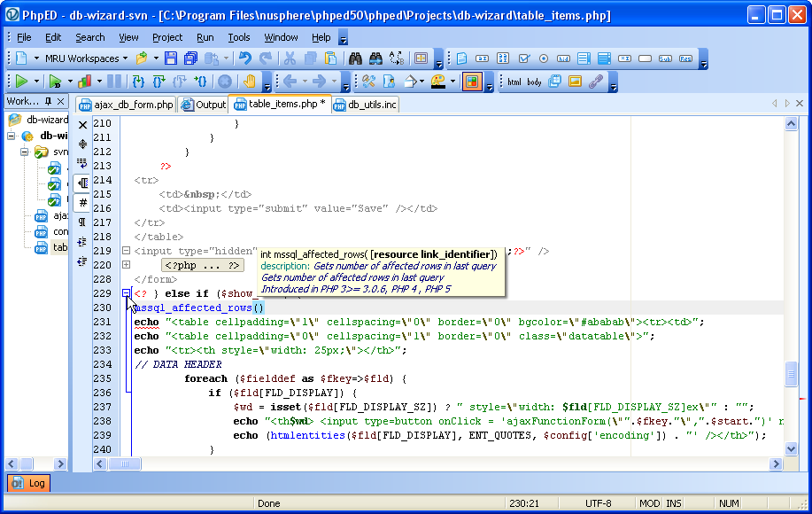Image resolution: width=812 pixels, height=514 pixels.
Task: Insert a Submit button element
Action: (x=665, y=58)
